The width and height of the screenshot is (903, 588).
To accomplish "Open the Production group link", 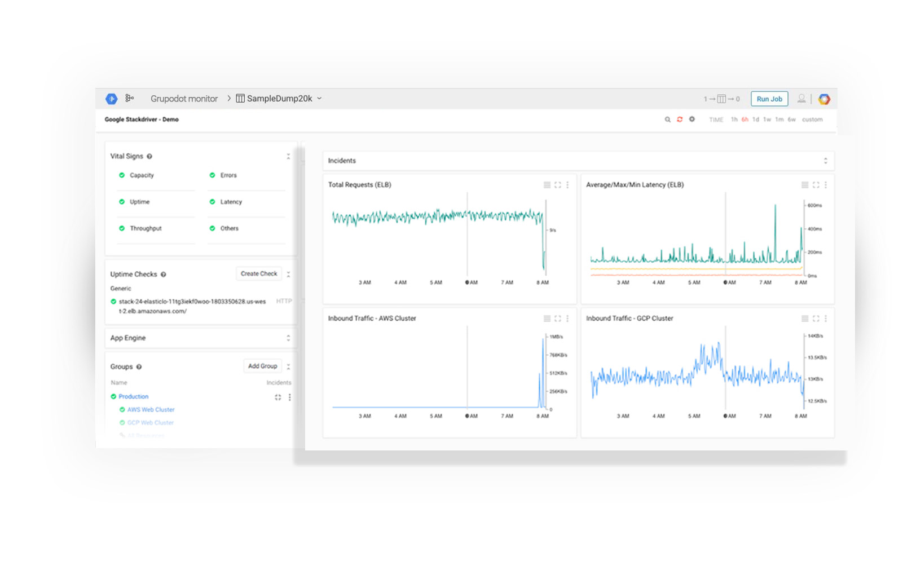I will 134,397.
